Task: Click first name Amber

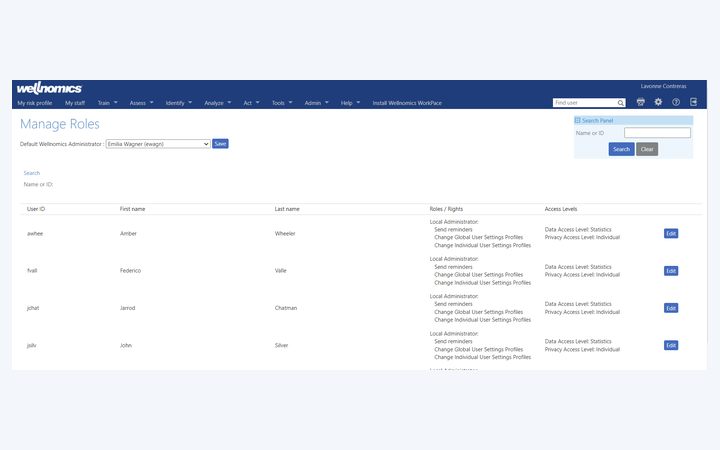Action: 128,234
